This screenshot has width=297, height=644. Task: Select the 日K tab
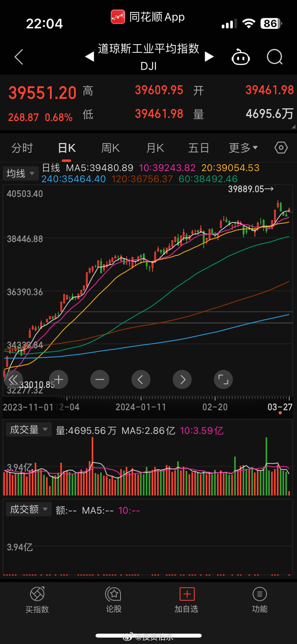point(67,148)
